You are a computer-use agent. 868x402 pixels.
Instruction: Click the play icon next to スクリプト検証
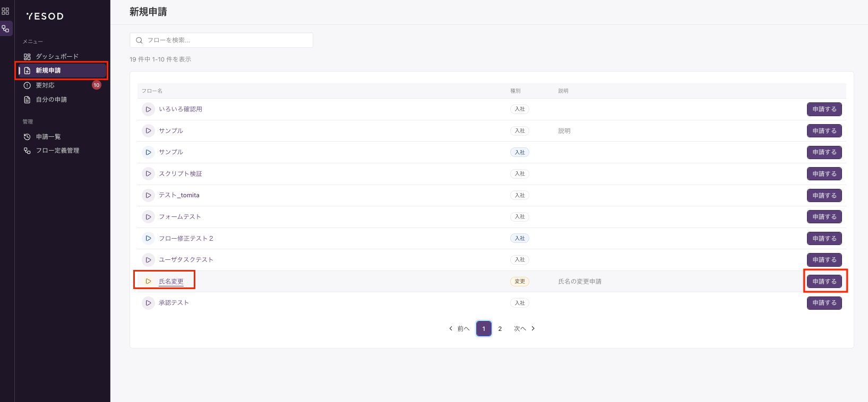148,173
